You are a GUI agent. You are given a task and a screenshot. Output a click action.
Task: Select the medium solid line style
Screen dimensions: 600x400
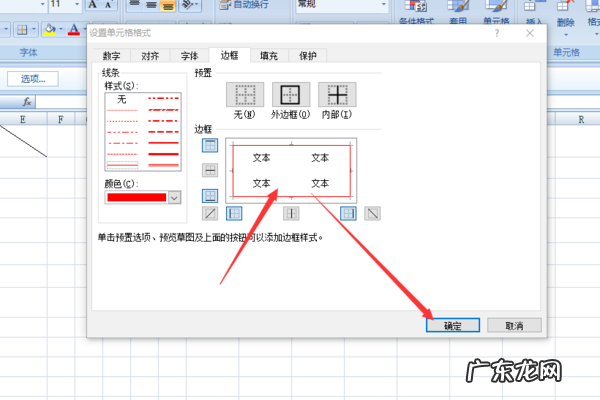pyautogui.click(x=163, y=143)
